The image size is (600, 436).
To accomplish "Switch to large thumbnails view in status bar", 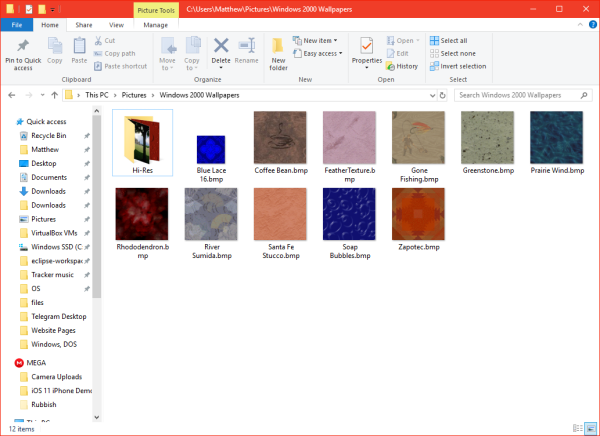I will 591,428.
